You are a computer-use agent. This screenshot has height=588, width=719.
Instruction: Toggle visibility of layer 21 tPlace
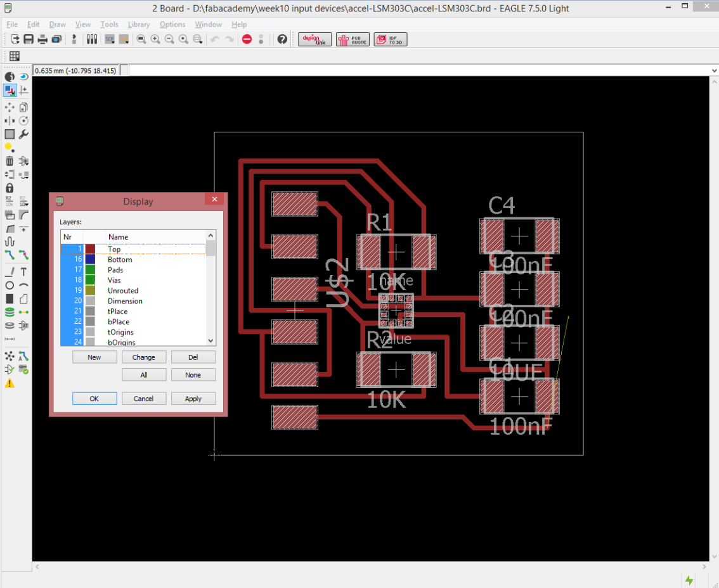coord(78,311)
